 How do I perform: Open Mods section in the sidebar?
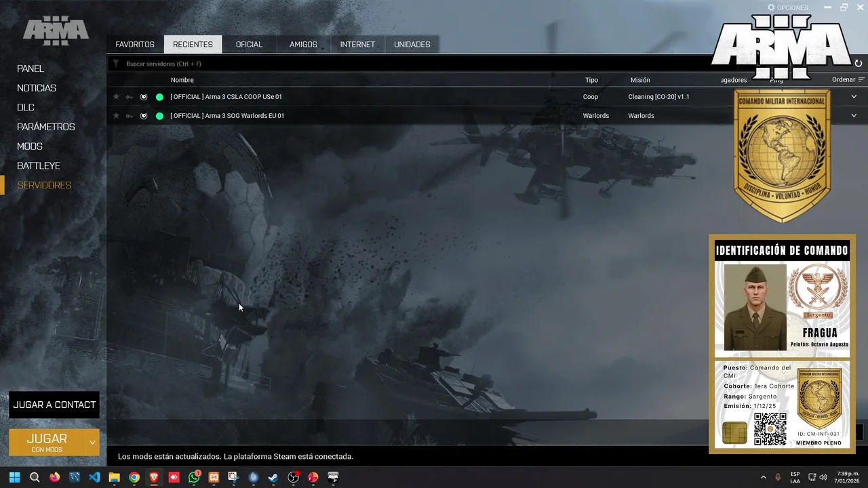(x=30, y=146)
